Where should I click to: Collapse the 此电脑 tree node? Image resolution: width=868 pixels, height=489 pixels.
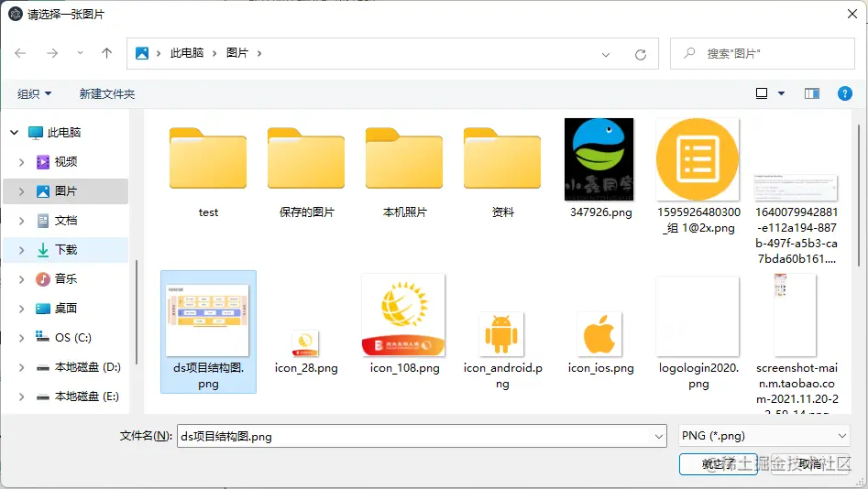click(15, 133)
